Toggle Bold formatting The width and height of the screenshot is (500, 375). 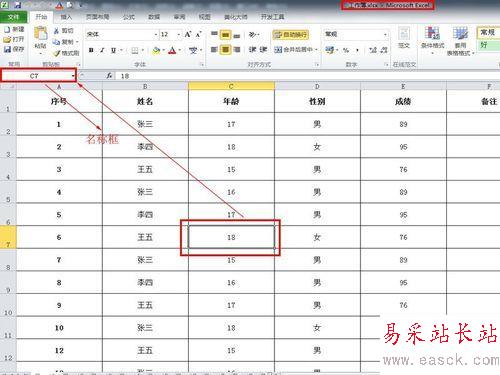tap(91, 50)
